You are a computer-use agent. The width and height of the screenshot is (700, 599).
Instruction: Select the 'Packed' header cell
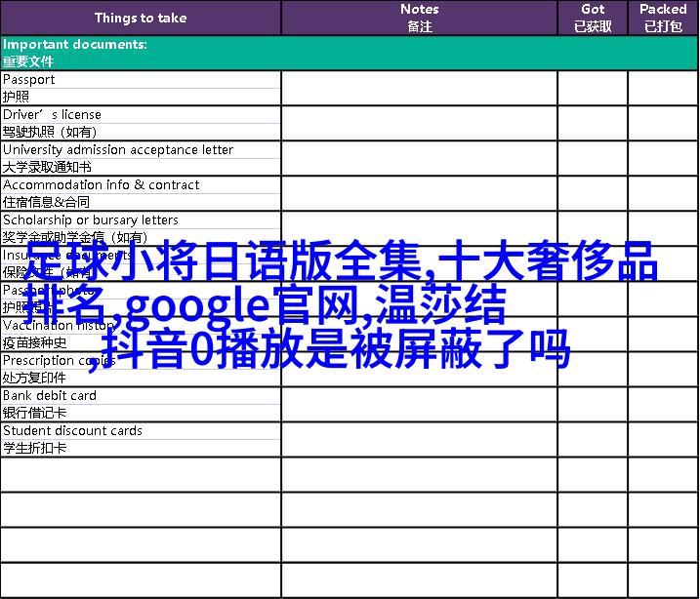[663, 18]
